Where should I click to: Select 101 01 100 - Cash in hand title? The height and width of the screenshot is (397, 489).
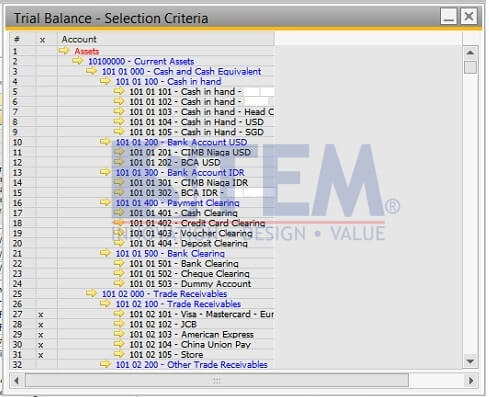168,81
